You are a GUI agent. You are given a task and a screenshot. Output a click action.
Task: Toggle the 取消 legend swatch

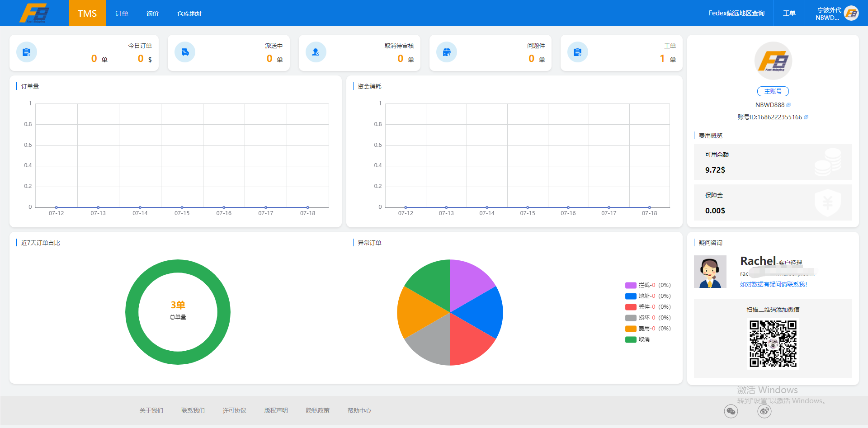(x=631, y=339)
